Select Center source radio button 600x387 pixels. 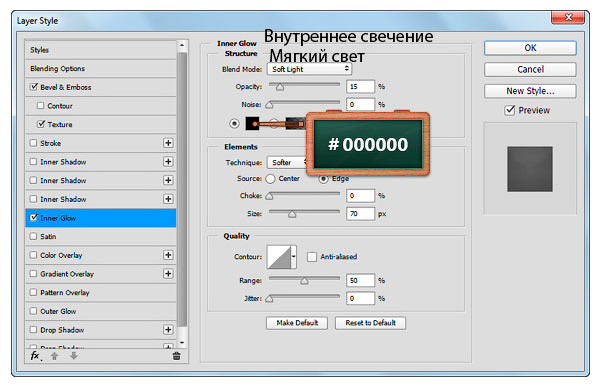pyautogui.click(x=271, y=179)
